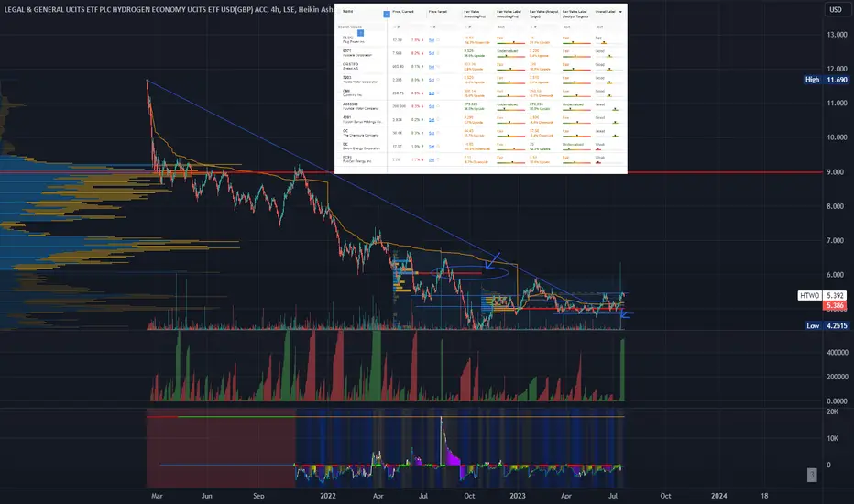Click the Fair Value (InvestingPro) column header
This screenshot has height=504, width=854.
pos(475,14)
